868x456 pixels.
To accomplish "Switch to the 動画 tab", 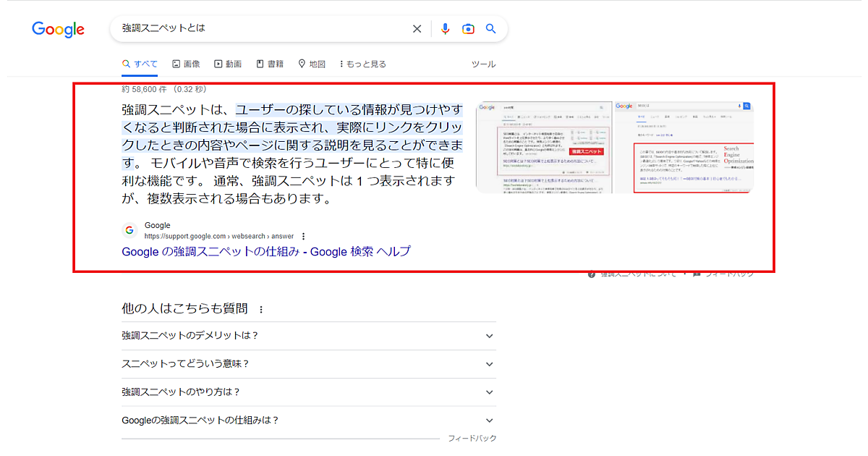I will coord(228,64).
